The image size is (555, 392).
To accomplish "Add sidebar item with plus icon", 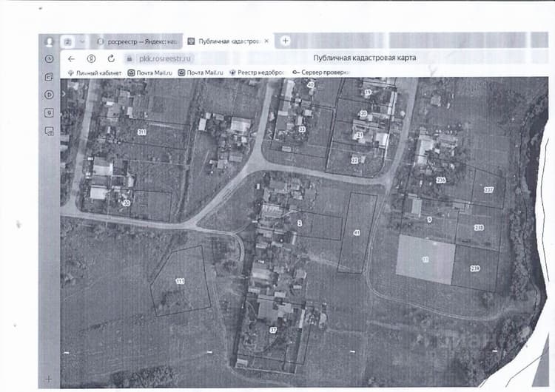I will click(49, 379).
